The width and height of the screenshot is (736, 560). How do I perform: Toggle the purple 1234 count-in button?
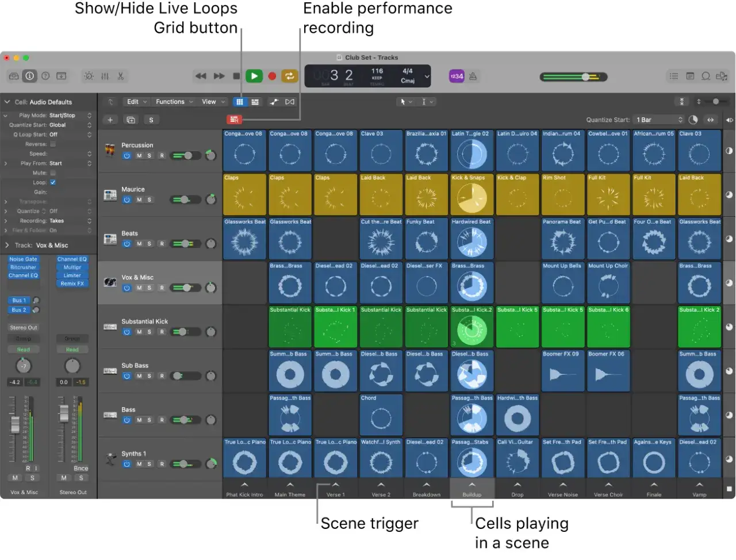[x=457, y=76]
